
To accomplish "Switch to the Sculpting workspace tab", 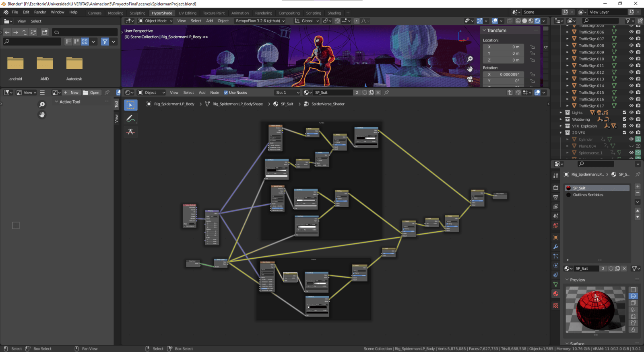I will tap(137, 13).
